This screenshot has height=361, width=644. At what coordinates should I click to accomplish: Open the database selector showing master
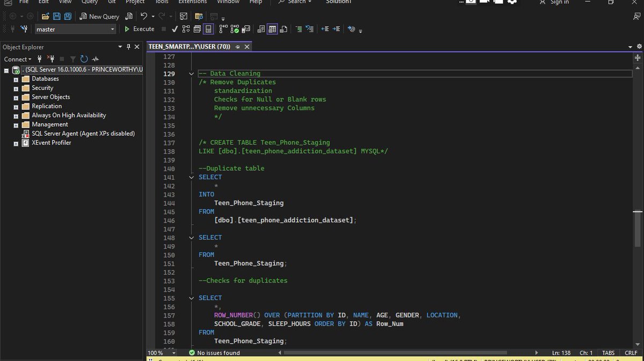pos(76,29)
